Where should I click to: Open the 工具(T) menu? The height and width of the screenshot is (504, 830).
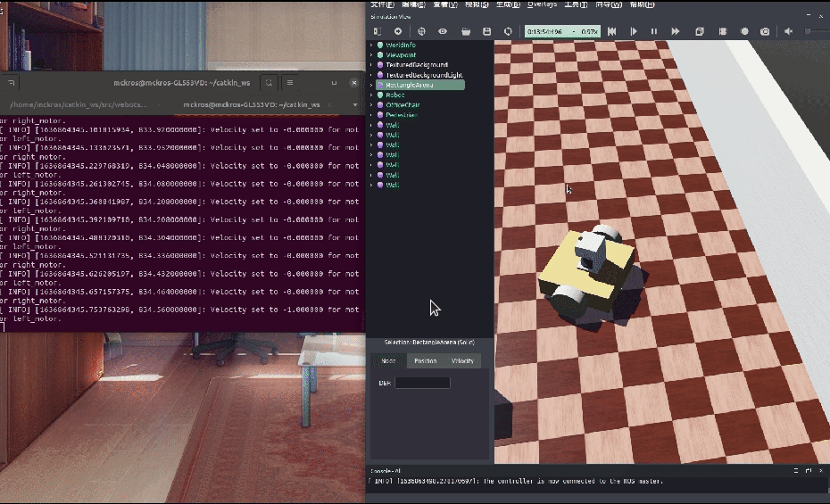pos(576,4)
